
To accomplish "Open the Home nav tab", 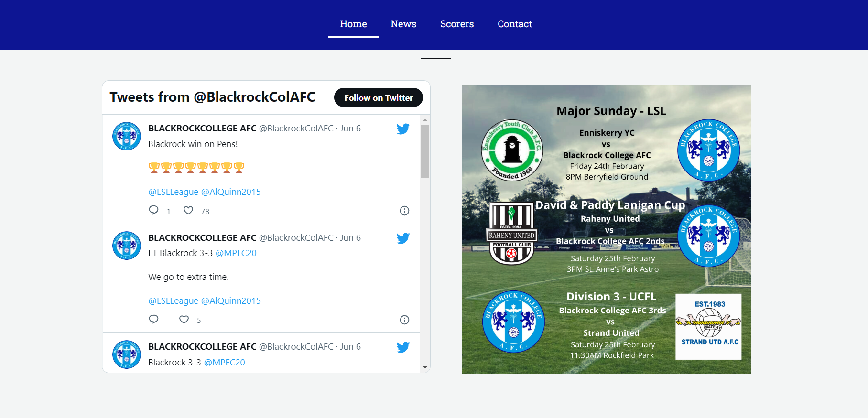I will coord(353,24).
